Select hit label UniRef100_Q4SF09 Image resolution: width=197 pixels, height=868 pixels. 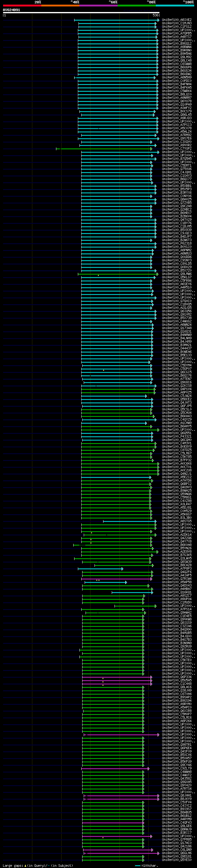(177, 751)
